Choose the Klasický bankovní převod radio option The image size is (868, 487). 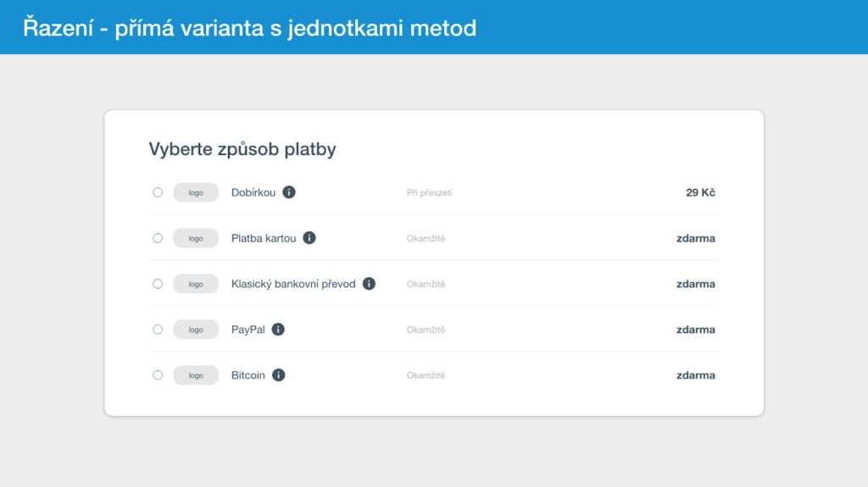(158, 284)
